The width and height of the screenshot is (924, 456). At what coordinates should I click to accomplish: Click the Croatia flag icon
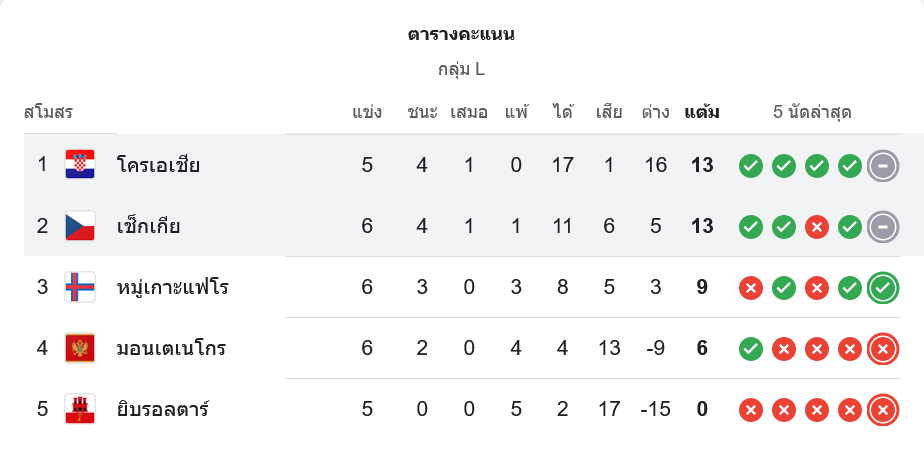tap(80, 165)
